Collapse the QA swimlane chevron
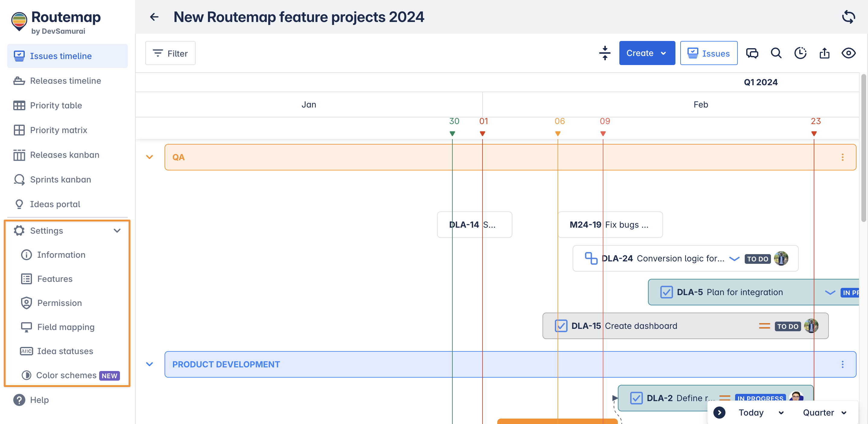868x424 pixels. point(149,157)
